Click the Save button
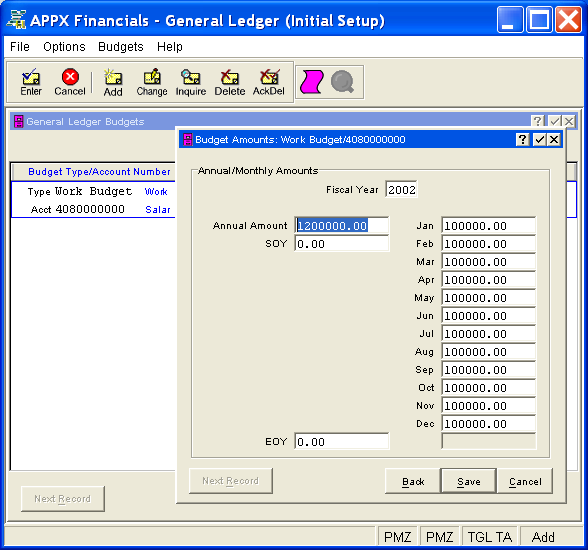This screenshot has height=550, width=588. coord(469,481)
